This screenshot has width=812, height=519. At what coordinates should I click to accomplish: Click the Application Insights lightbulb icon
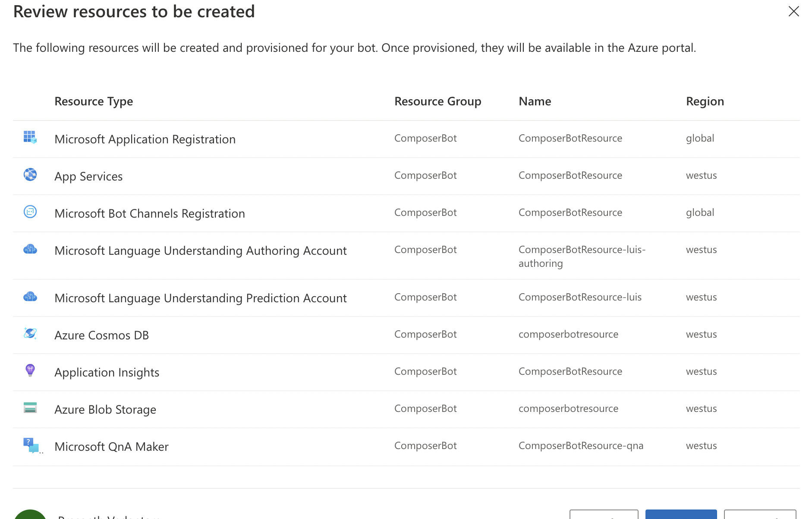[x=30, y=370]
